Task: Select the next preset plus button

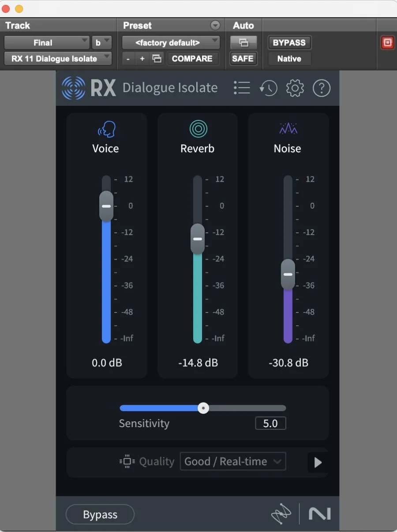Action: point(142,59)
